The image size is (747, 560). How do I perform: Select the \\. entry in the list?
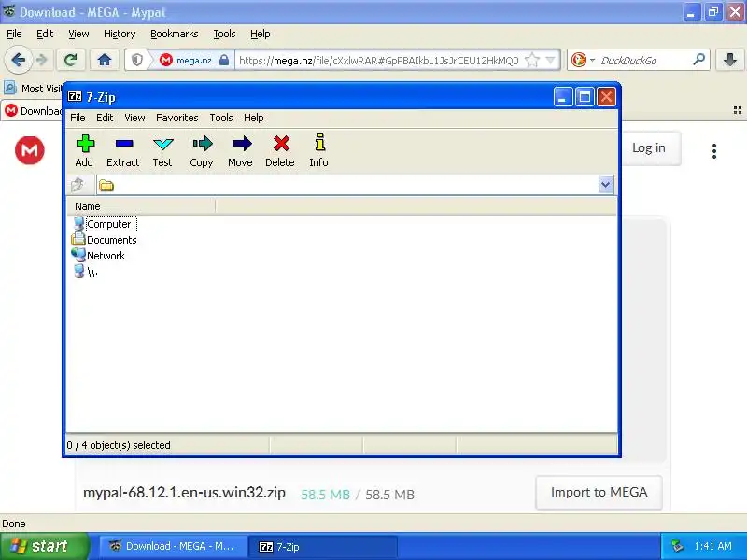point(86,272)
